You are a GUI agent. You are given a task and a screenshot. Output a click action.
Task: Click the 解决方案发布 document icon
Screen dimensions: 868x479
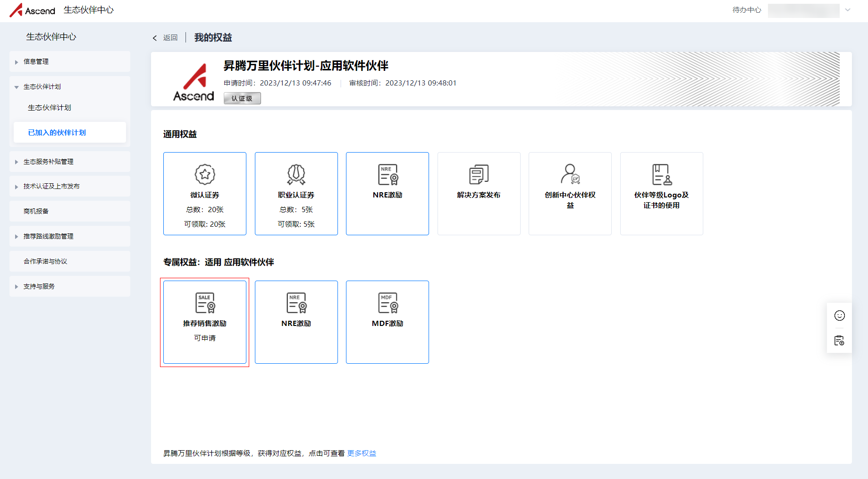[479, 174]
